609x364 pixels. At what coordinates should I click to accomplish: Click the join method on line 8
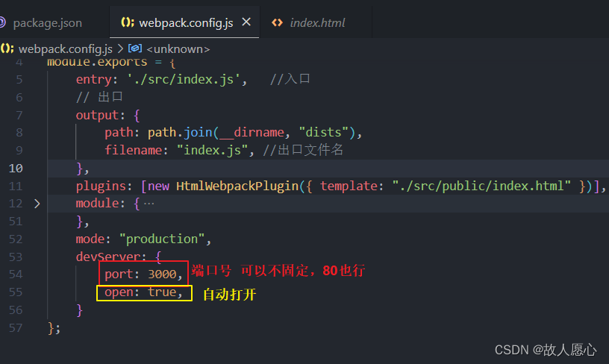click(x=198, y=133)
